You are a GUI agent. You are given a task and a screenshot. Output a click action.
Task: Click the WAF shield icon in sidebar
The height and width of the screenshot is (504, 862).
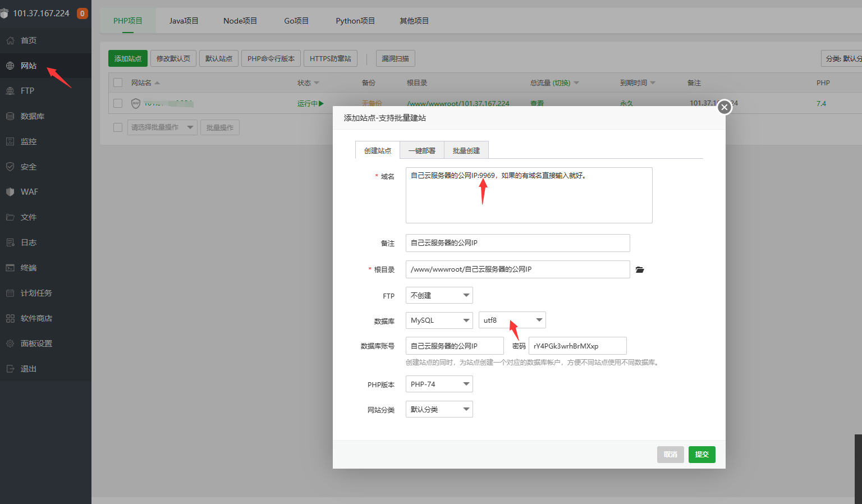point(10,192)
